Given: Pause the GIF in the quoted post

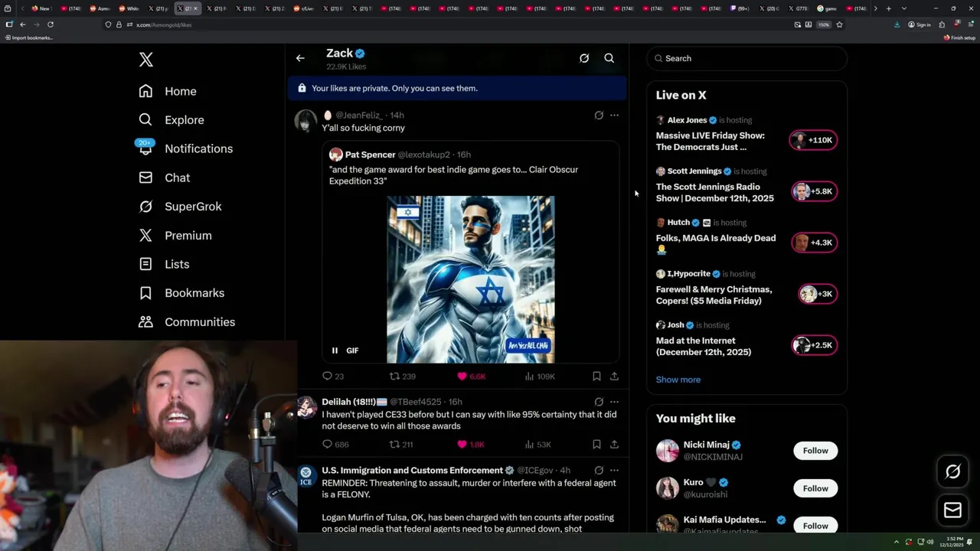Looking at the screenshot, I should 335,350.
